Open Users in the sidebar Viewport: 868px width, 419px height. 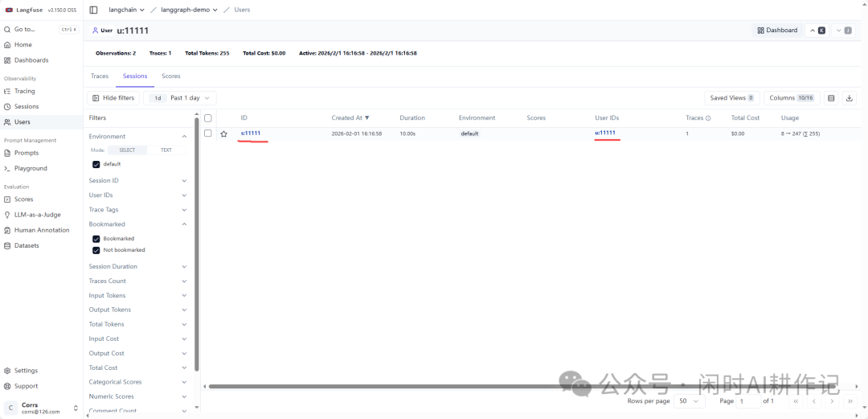point(23,122)
